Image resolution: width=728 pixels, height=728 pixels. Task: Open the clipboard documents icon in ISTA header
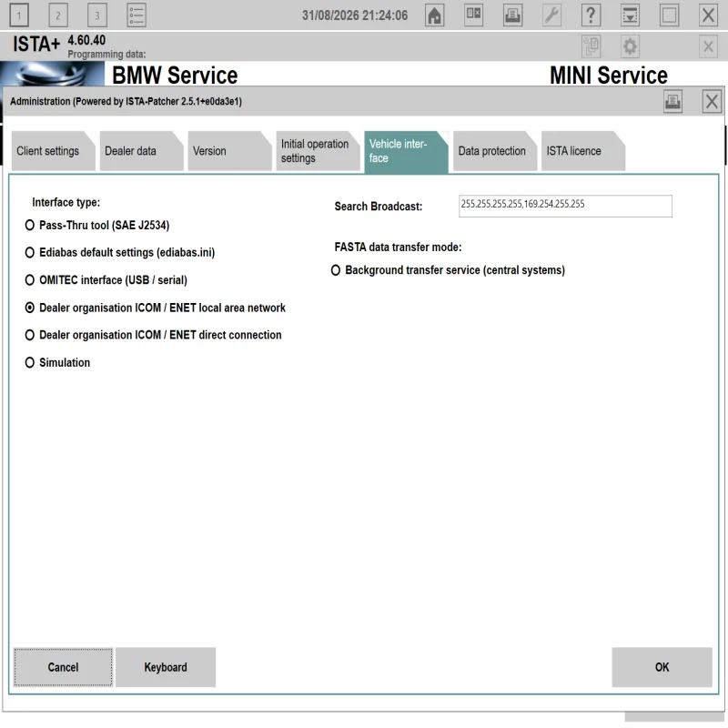(x=591, y=46)
